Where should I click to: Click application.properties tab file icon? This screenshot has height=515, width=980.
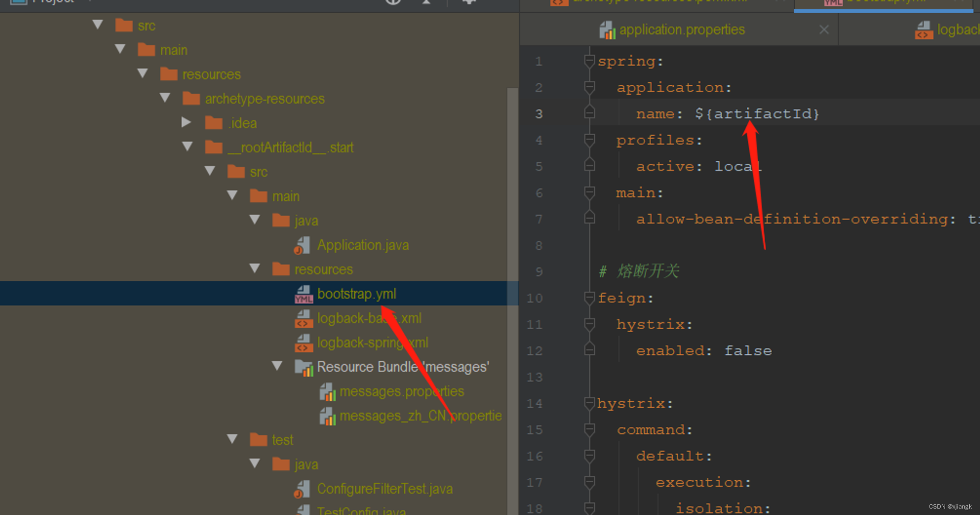[x=607, y=30]
